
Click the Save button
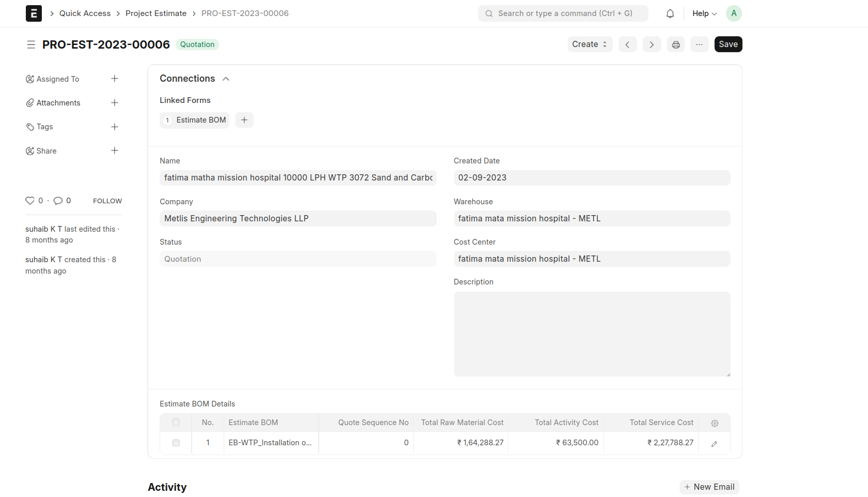click(727, 44)
